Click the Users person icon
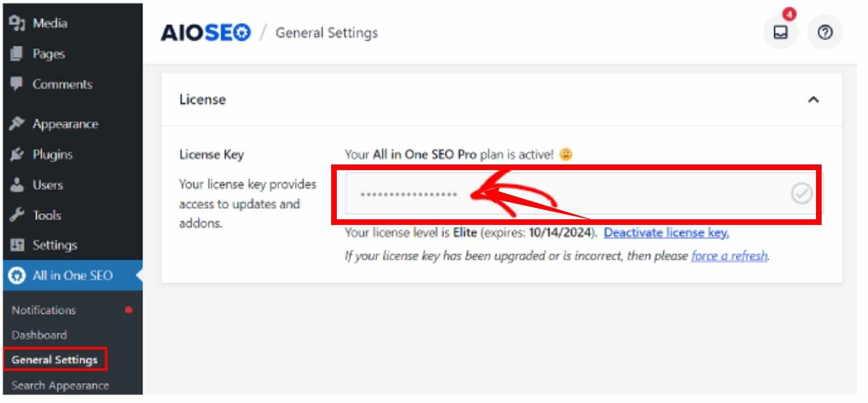 coord(18,185)
